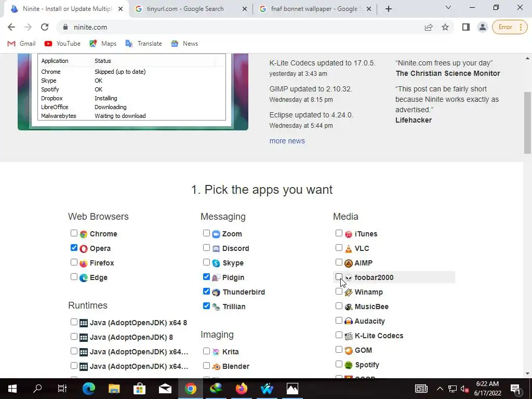Open the News bookmark

(x=184, y=44)
